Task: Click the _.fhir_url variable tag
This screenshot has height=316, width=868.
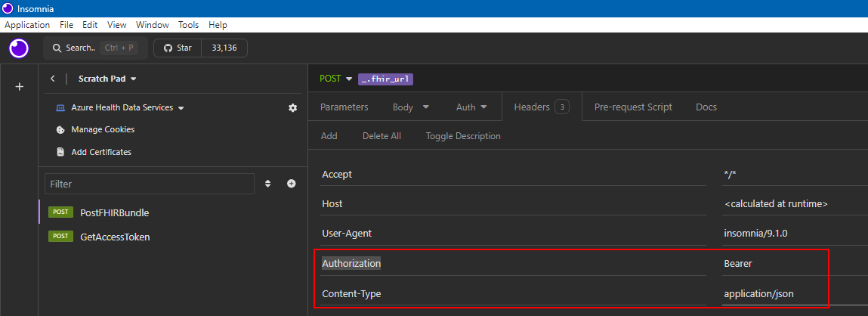Action: pyautogui.click(x=386, y=79)
